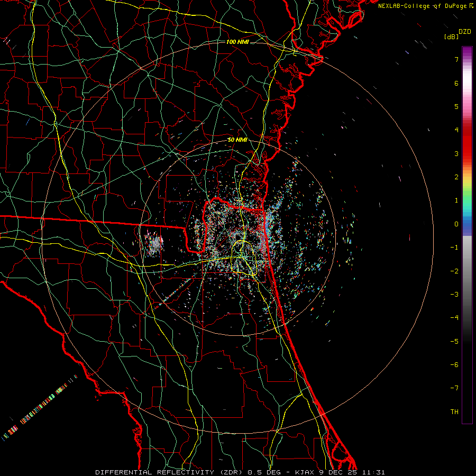476x476 pixels.
Task: Click the DZD legend title
Action: [x=465, y=32]
